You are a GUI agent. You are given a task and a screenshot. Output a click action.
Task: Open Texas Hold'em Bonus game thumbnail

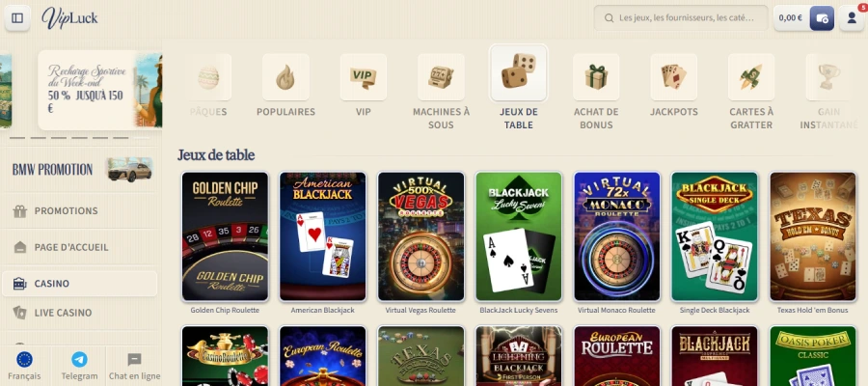click(812, 236)
